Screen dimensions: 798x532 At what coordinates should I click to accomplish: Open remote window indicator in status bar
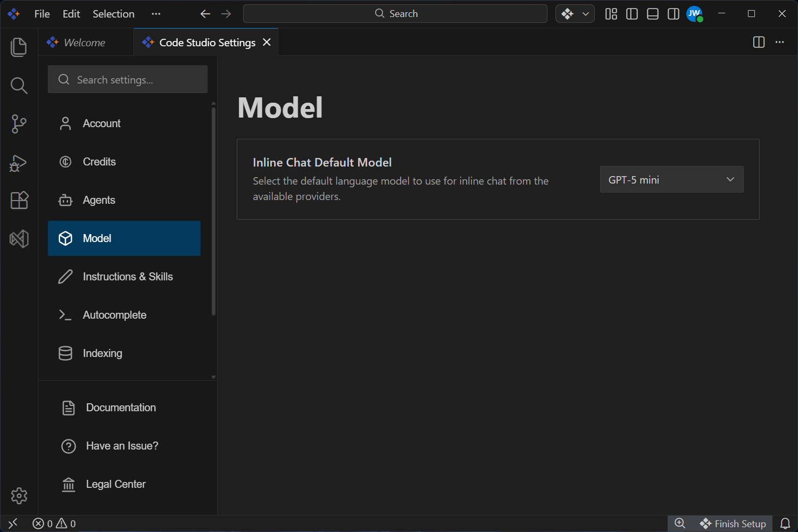pos(13,523)
